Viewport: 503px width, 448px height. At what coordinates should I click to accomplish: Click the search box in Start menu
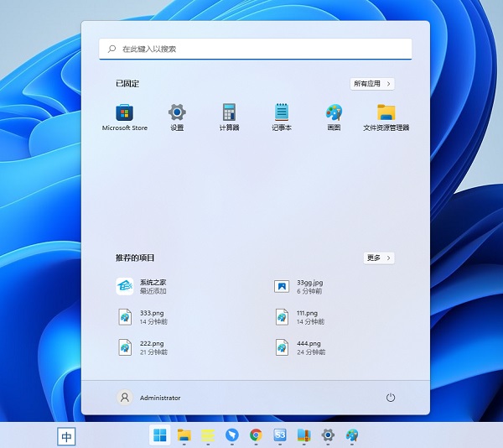(255, 49)
